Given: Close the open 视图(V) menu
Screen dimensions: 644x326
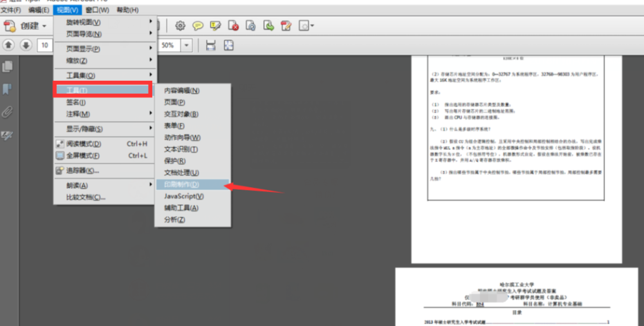Looking at the screenshot, I should click(x=67, y=10).
